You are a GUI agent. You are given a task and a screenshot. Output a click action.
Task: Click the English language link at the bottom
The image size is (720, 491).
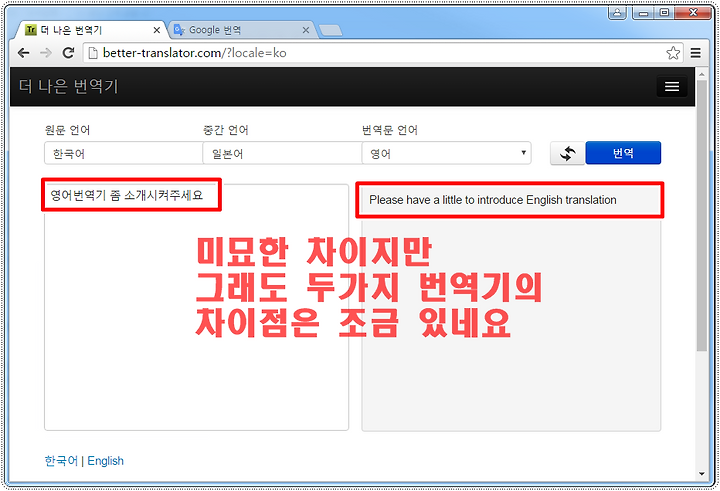(x=106, y=461)
